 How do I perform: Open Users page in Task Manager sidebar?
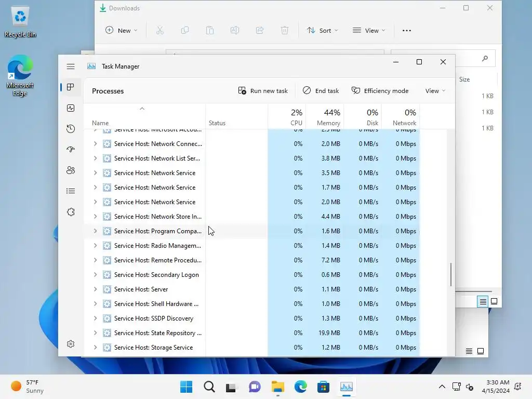point(71,170)
